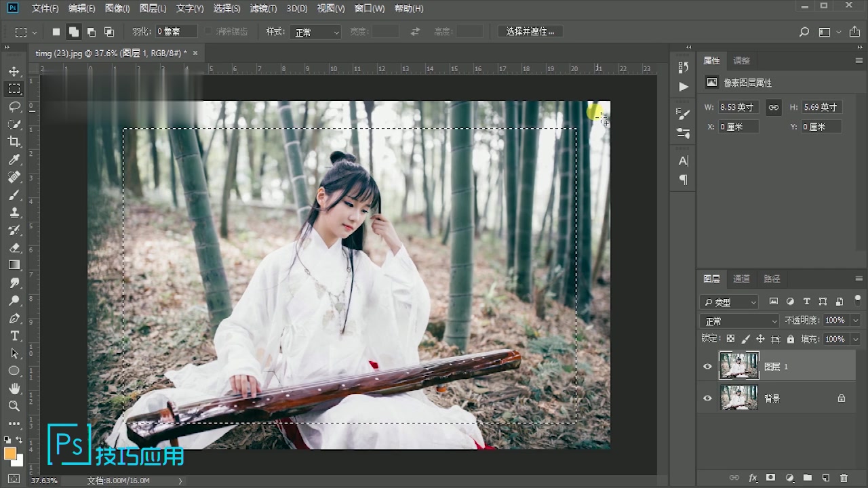Open the Actions panel play icon
This screenshot has width=868, height=488.
pos(684,87)
